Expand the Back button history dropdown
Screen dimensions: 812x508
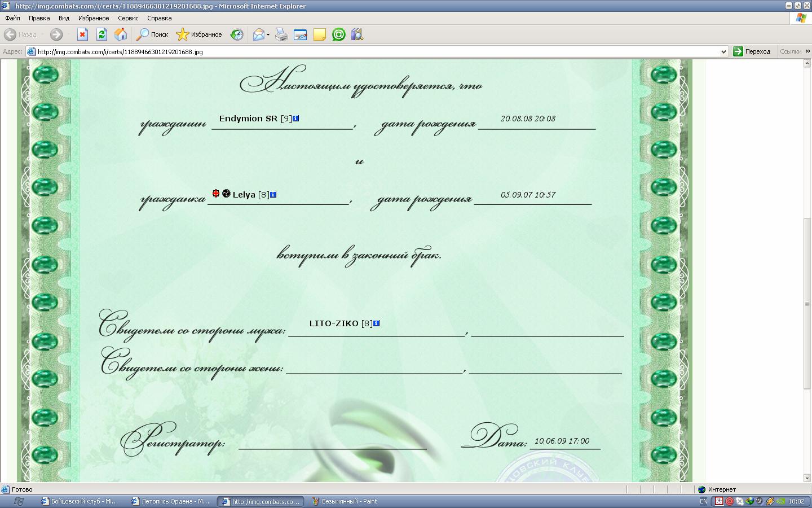(x=42, y=34)
